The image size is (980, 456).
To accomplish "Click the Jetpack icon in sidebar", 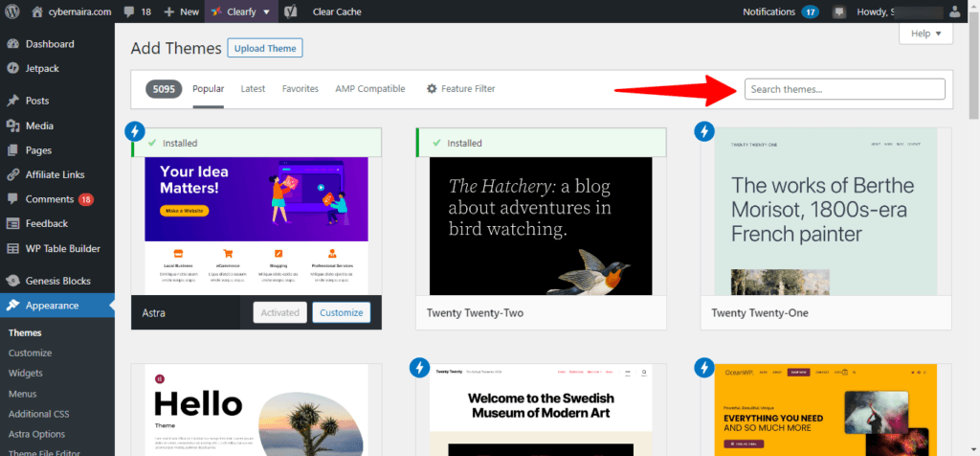I will [x=12, y=68].
